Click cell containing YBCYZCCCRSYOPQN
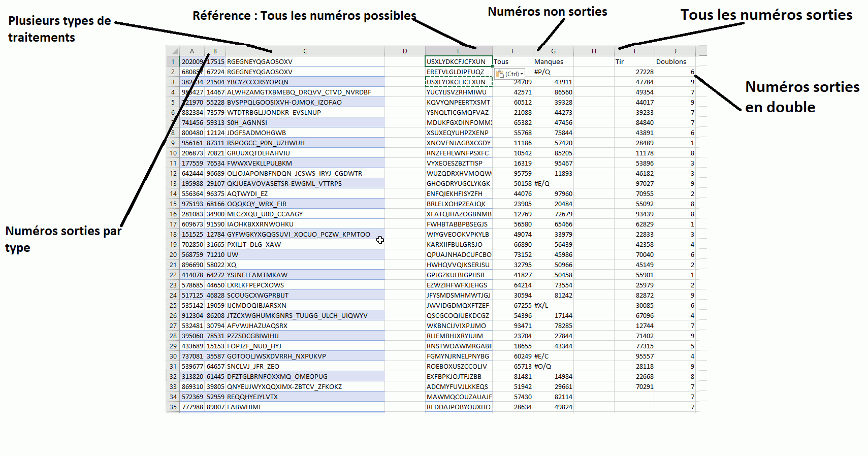 coord(305,82)
